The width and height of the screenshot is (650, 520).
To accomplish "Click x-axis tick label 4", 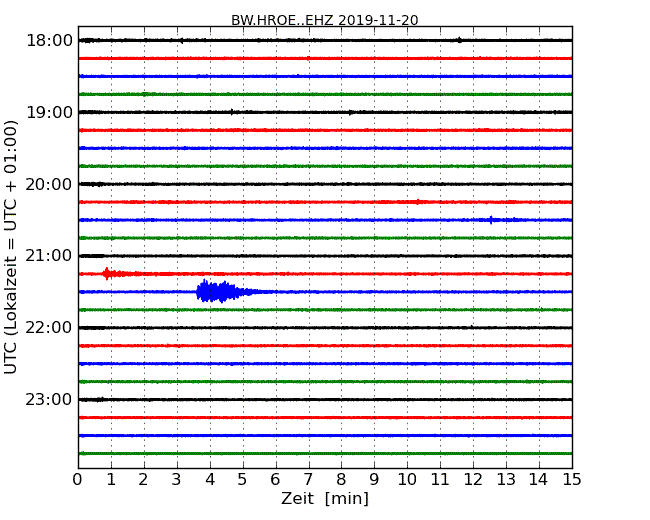I will 210,479.
